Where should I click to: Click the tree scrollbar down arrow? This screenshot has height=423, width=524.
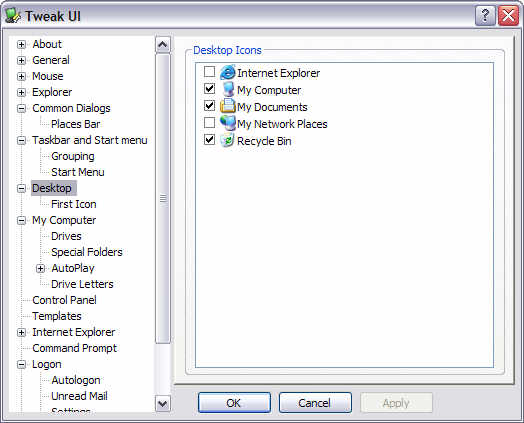(x=163, y=403)
